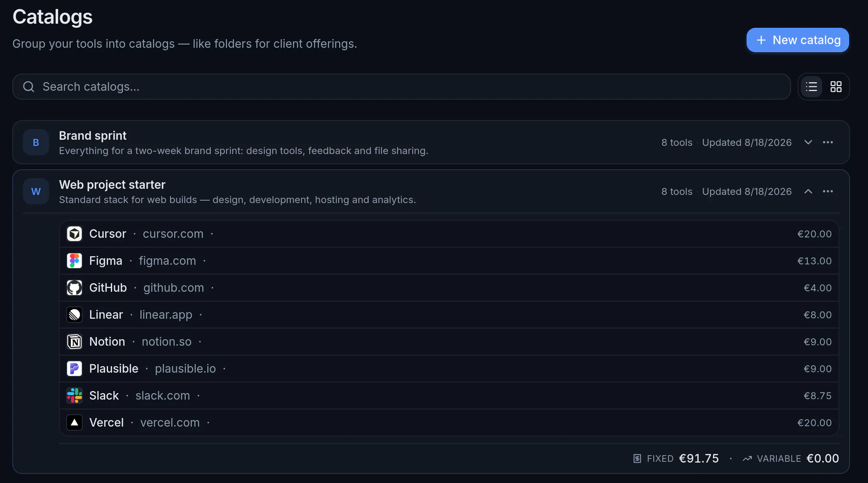868x483 pixels.
Task: Open the notion.so link
Action: (x=166, y=342)
